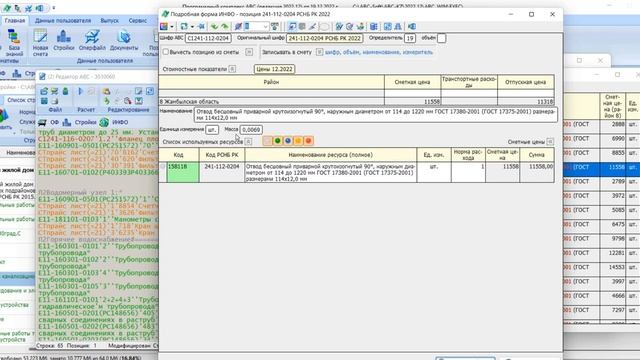Image resolution: width=640 pixels, height=360 pixels.
Task: Open the 'Стройки' icon in main ribbon
Action: 64,41
